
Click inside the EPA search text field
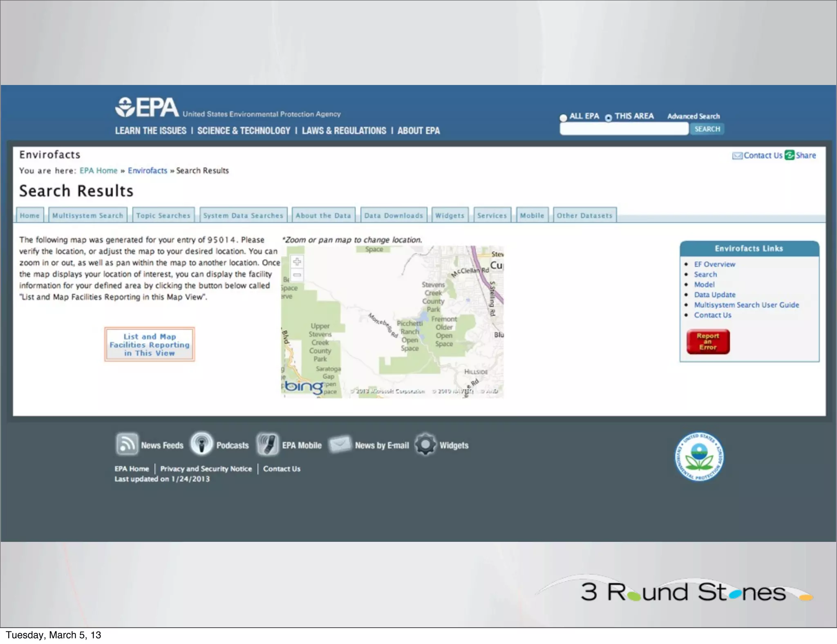pyautogui.click(x=624, y=129)
